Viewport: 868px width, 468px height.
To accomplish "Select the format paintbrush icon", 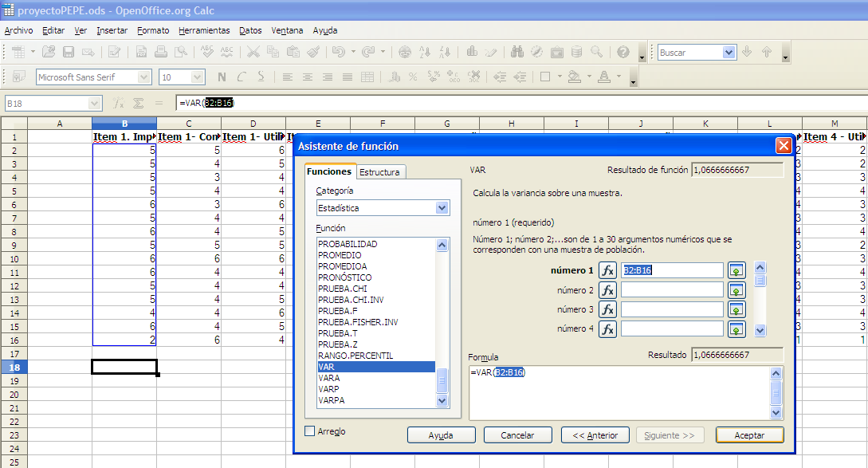I will point(313,52).
